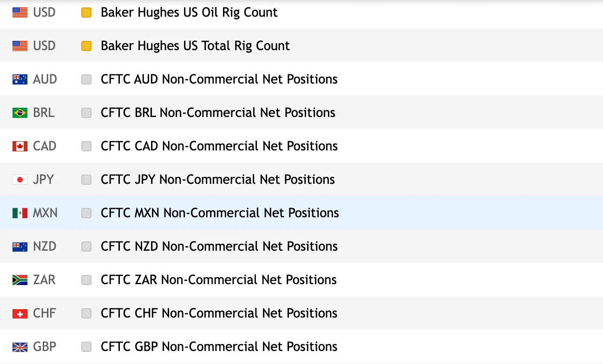
Task: Click the AUD currency code
Action: pyautogui.click(x=45, y=79)
